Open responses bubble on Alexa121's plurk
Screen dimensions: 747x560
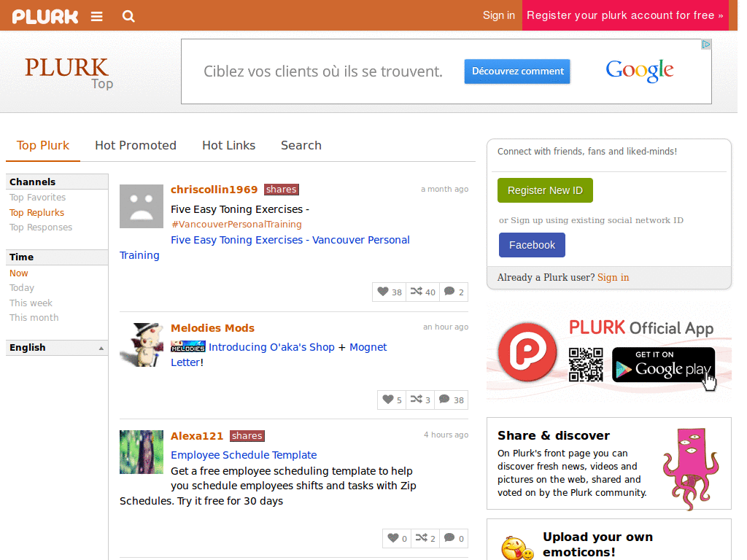454,538
